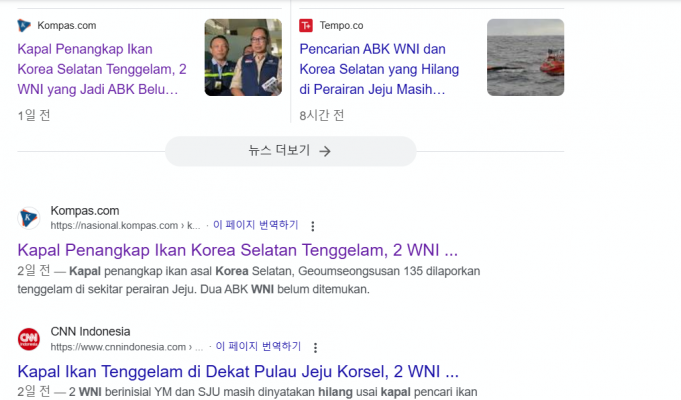Translate the Kompas page via 이 페이지 번역하기
Viewport: 681px width, 400px height.
(x=256, y=226)
